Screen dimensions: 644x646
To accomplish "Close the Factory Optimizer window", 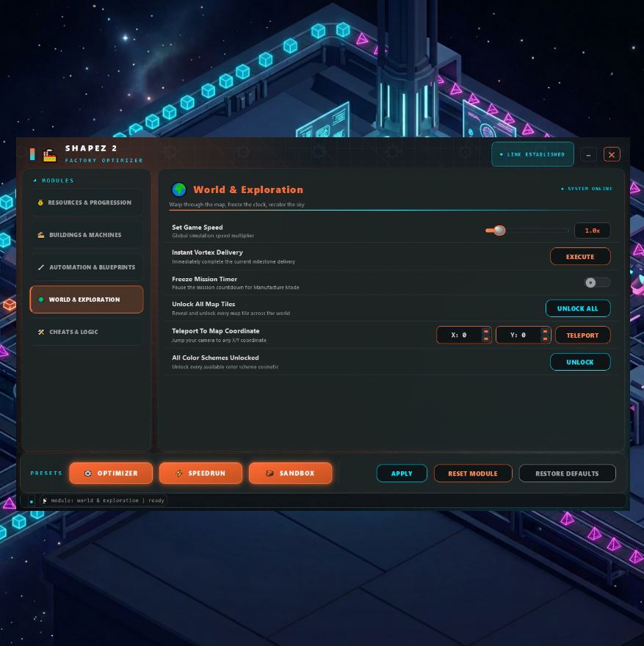I will pyautogui.click(x=612, y=155).
